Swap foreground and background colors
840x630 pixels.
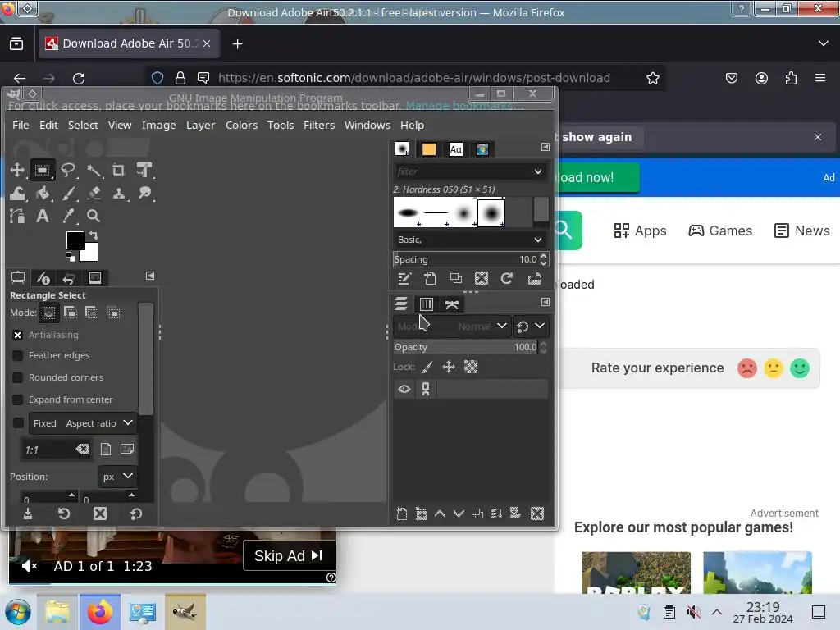(94, 235)
